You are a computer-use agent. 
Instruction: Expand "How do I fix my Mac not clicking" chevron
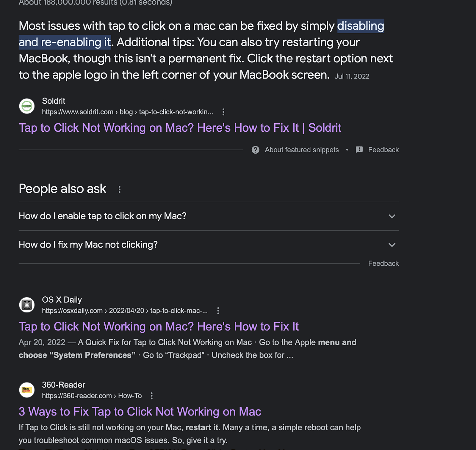pyautogui.click(x=392, y=245)
